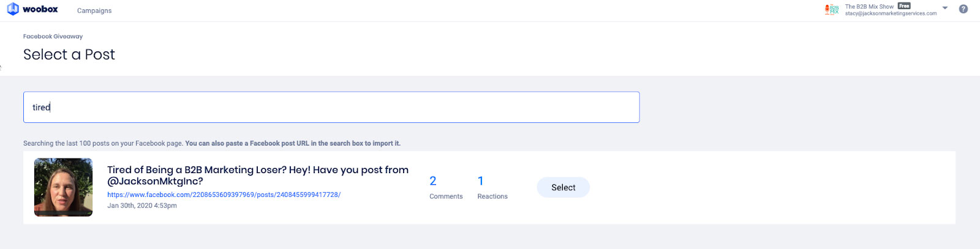Click the reactions count number 1

pos(481,181)
